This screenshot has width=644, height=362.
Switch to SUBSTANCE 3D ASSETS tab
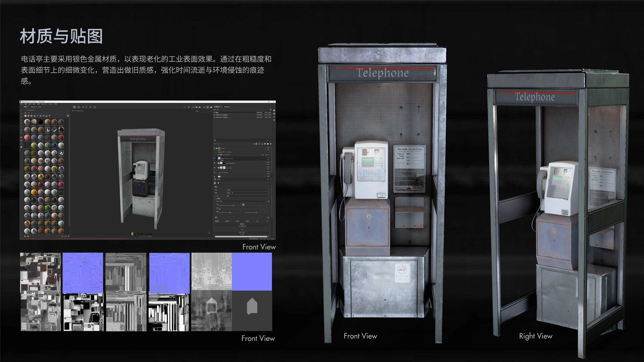click(36, 107)
